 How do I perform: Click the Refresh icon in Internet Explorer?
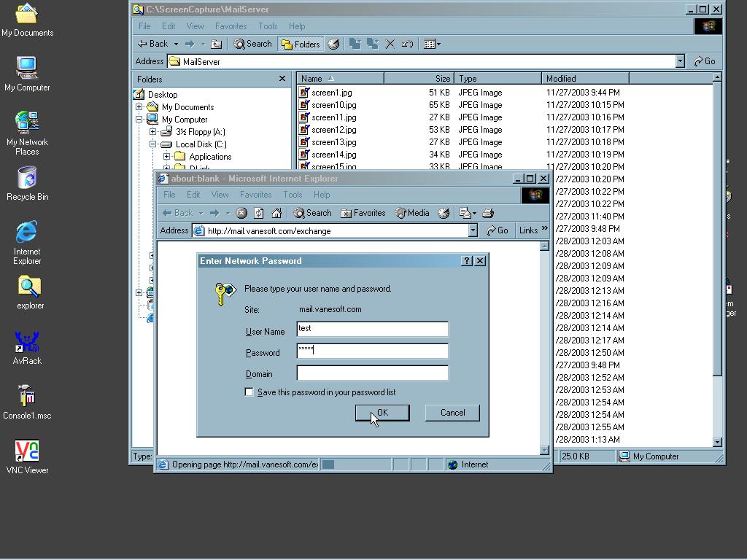click(259, 213)
